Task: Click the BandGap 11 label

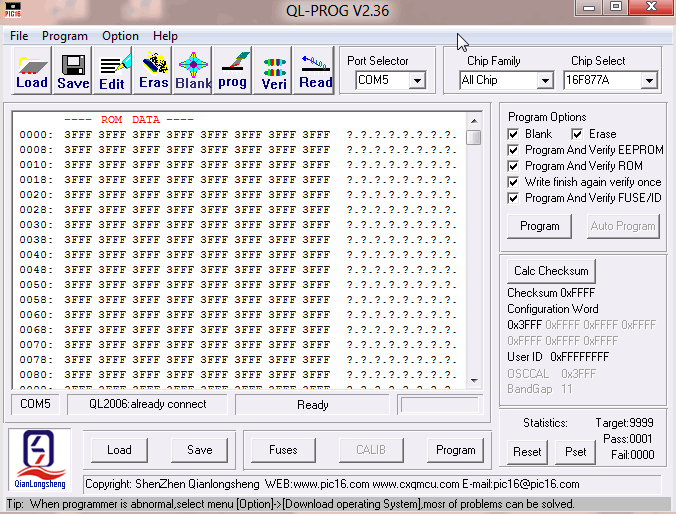Action: pyautogui.click(x=540, y=389)
